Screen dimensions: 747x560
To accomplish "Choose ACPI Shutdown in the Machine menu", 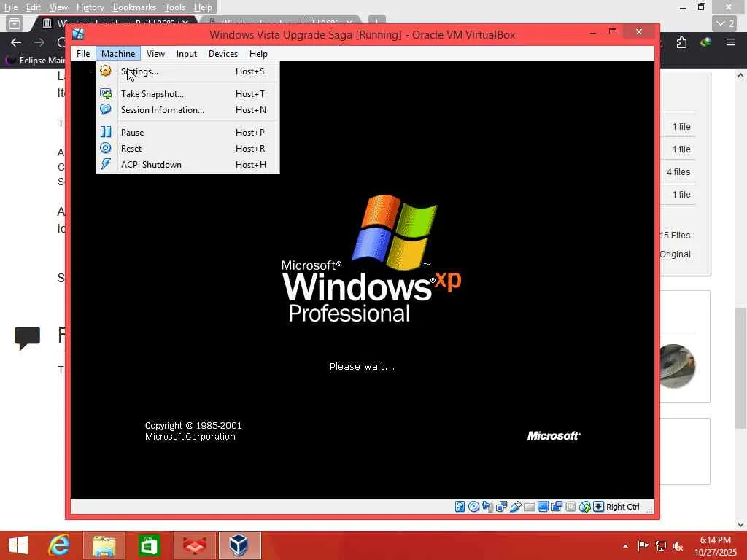I will tap(187, 165).
